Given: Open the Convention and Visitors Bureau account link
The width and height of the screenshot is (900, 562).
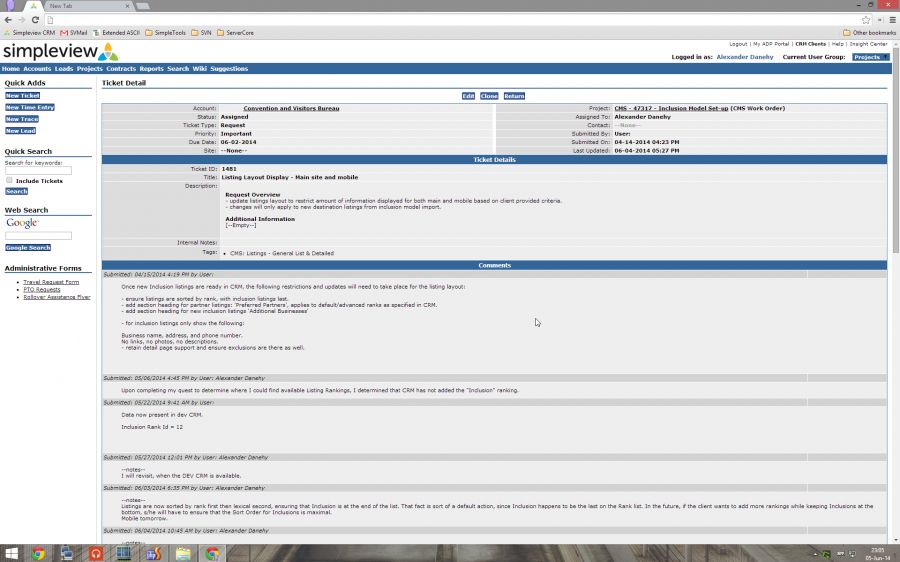Looking at the screenshot, I should click(x=291, y=108).
